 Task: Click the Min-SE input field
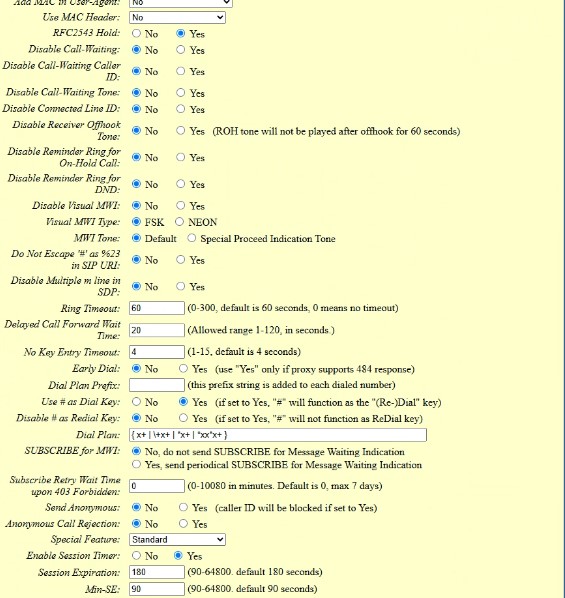pos(157,588)
